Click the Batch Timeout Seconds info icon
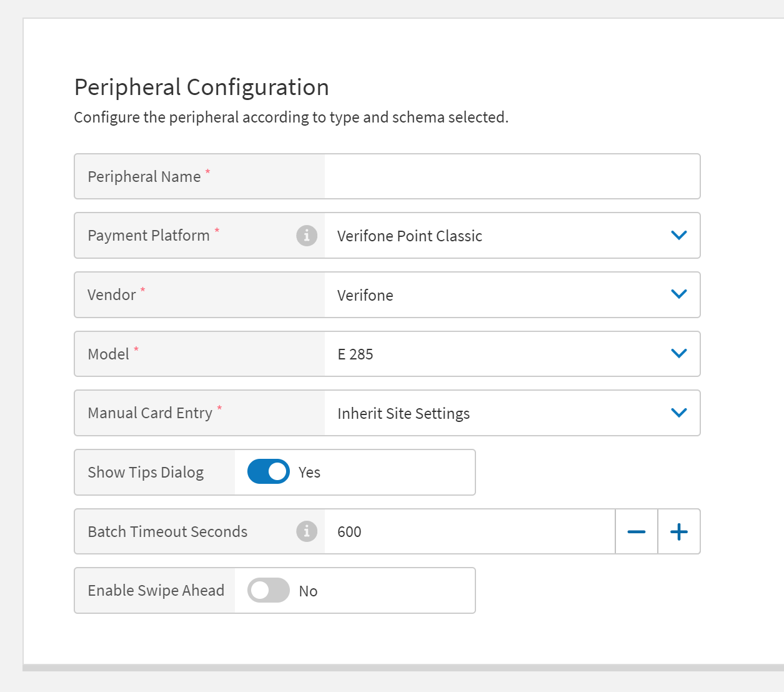 [306, 531]
